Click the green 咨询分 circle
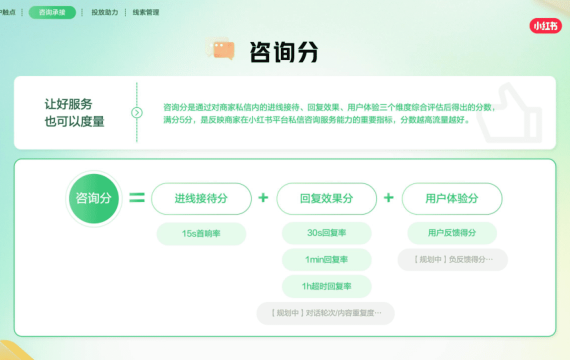 (x=94, y=198)
